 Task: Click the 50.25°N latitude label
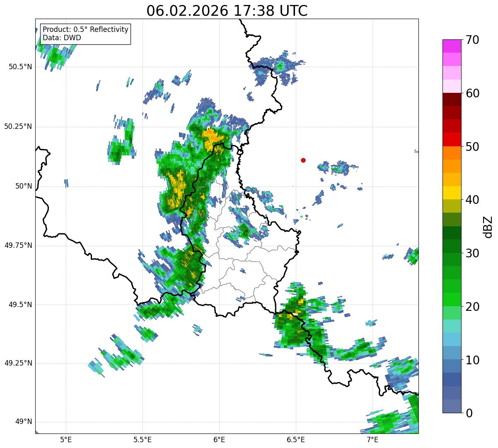[x=18, y=126]
